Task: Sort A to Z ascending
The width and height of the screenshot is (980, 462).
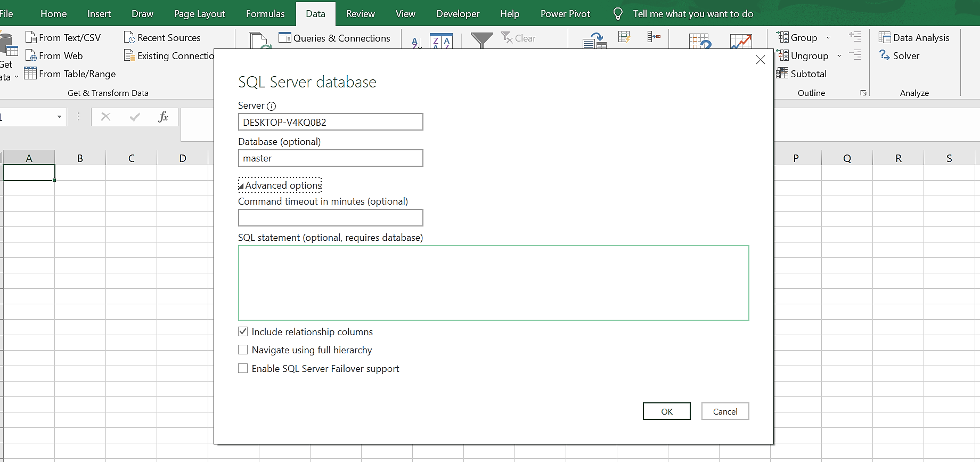Action: tap(417, 43)
